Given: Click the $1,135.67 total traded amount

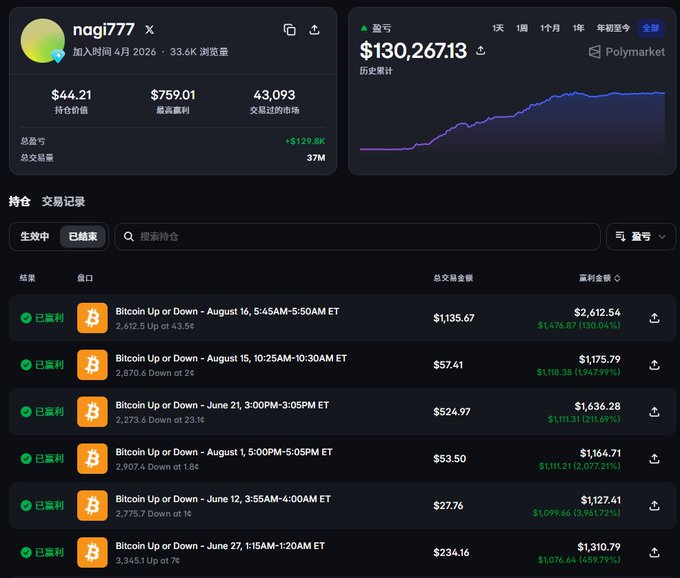Looking at the screenshot, I should click(x=454, y=318).
